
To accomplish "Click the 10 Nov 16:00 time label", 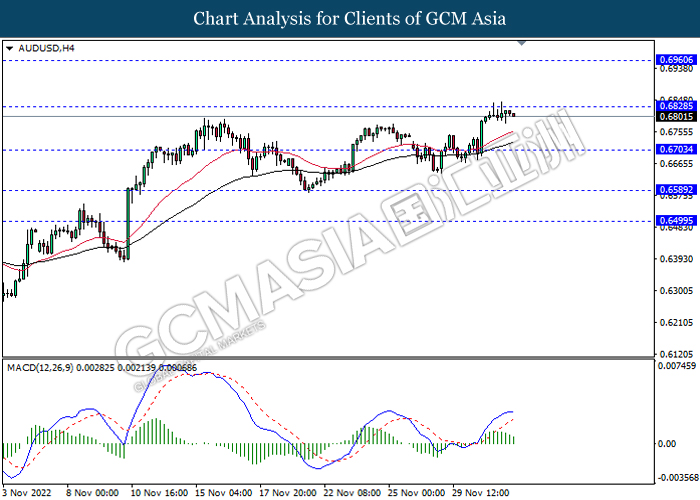I will point(159,493).
